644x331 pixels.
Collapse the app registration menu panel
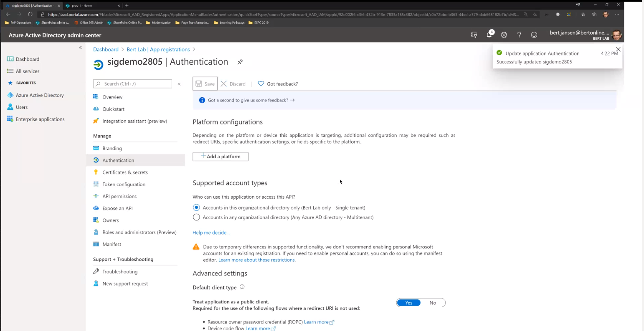coord(179,83)
